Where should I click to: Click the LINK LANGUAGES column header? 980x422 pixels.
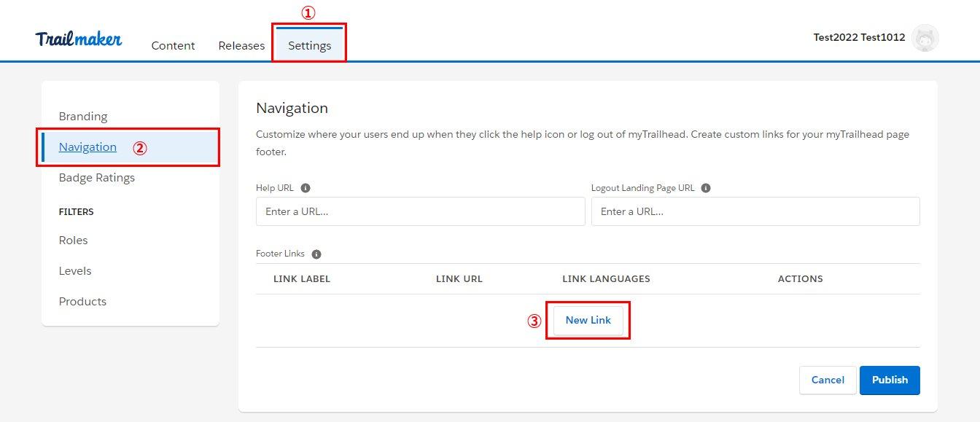click(606, 279)
